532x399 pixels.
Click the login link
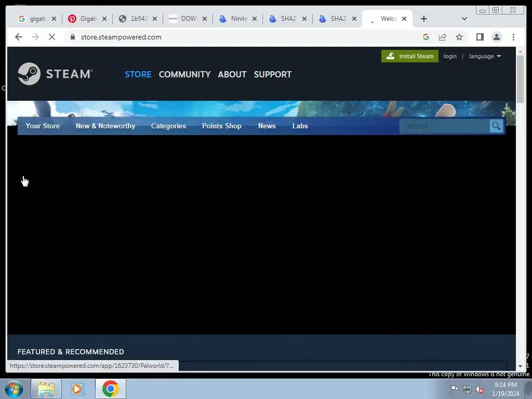click(x=450, y=56)
